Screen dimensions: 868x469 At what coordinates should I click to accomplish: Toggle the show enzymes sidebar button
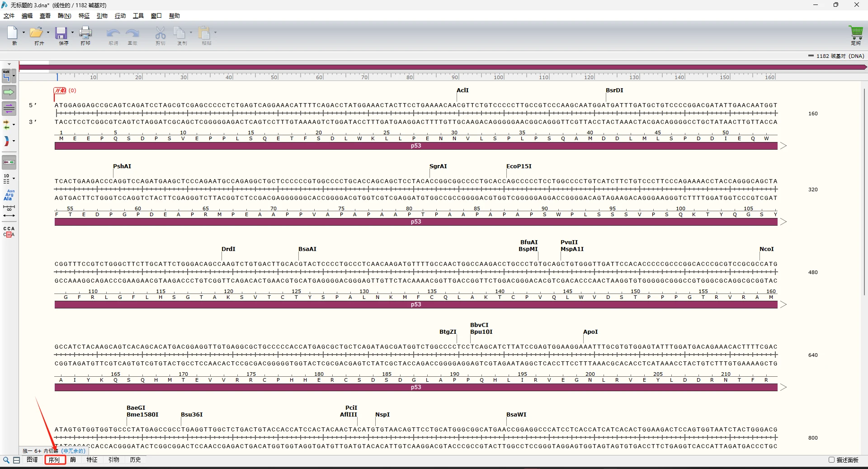coord(7,76)
